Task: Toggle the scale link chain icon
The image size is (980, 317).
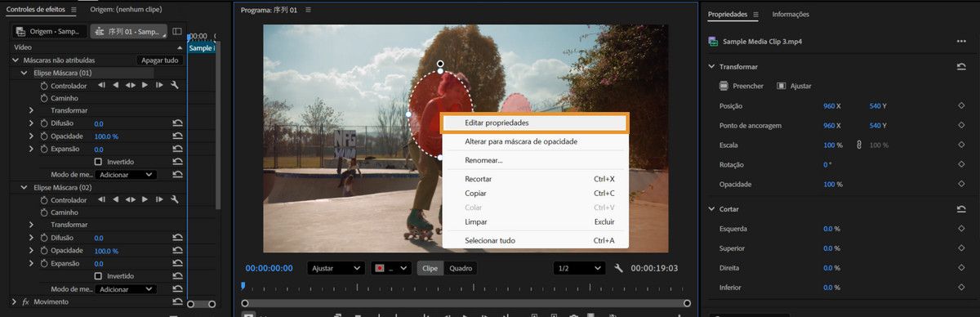Action: pos(859,145)
